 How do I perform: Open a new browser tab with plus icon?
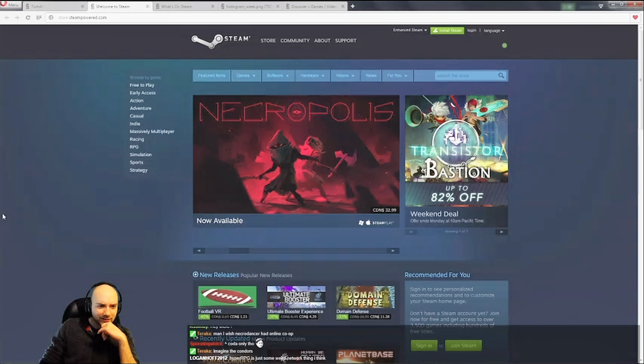(x=353, y=6)
